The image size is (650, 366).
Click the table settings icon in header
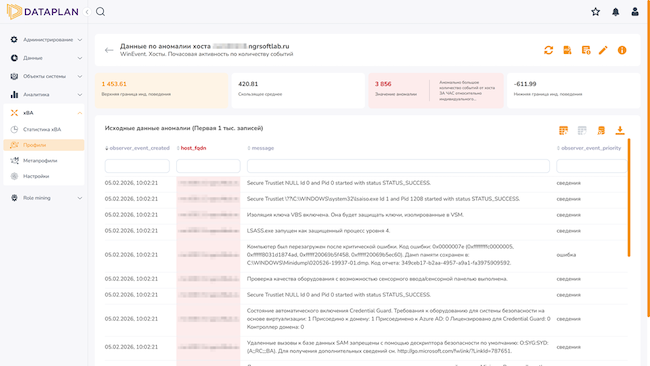586,50
